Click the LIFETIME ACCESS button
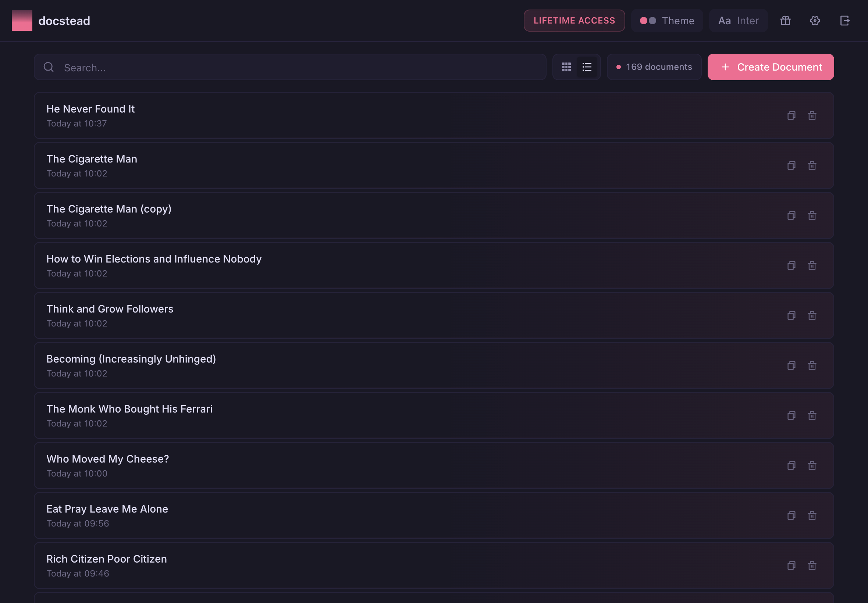Image resolution: width=868 pixels, height=603 pixels. click(x=574, y=21)
